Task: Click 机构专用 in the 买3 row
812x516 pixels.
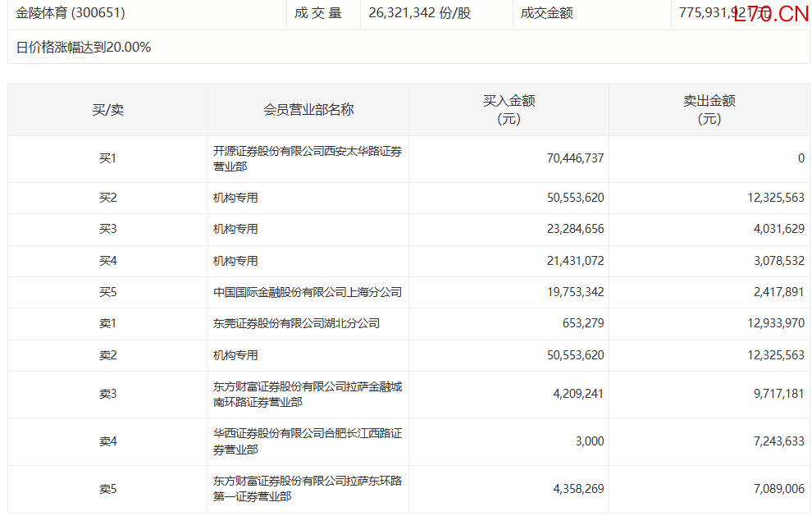Action: click(x=235, y=230)
